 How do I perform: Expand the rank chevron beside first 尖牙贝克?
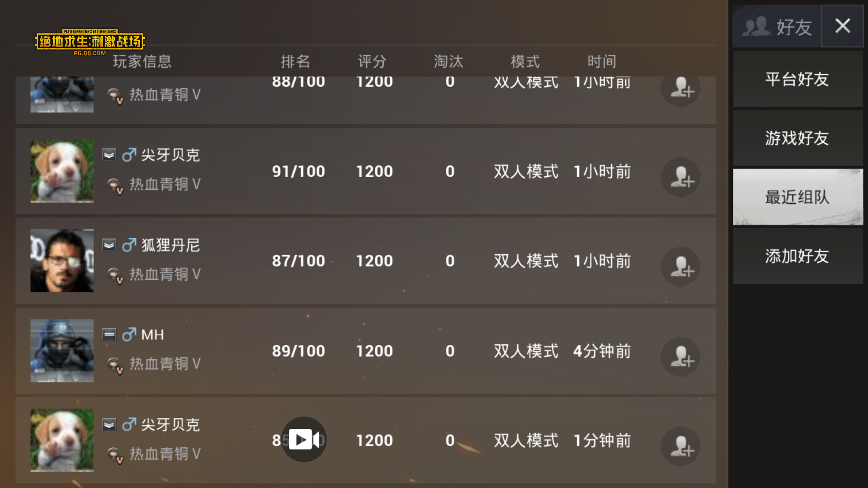coord(109,155)
